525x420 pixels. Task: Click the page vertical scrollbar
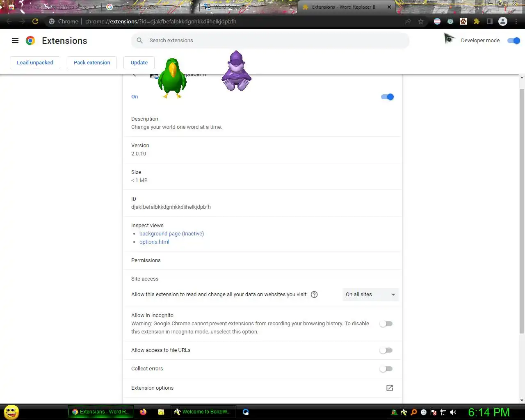[522, 211]
